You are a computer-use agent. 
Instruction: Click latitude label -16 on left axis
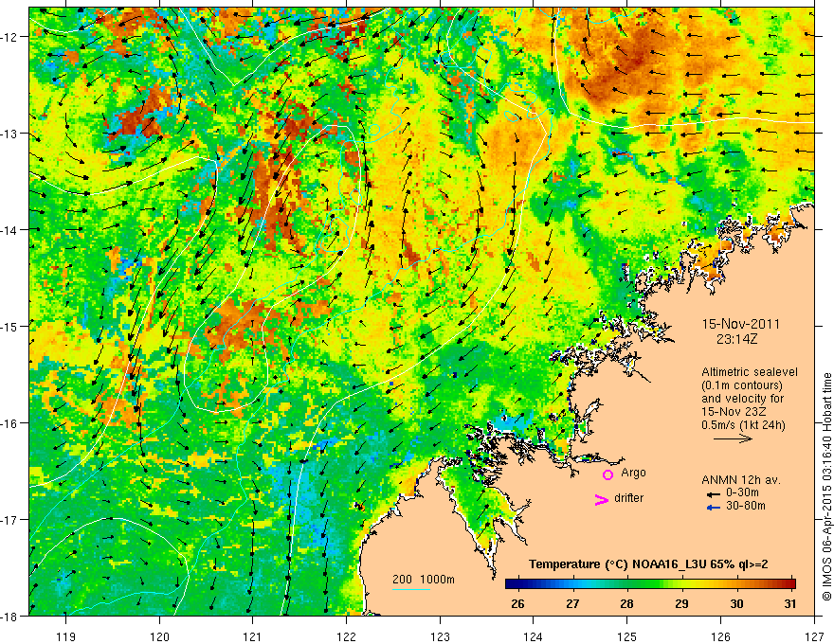pos(10,423)
